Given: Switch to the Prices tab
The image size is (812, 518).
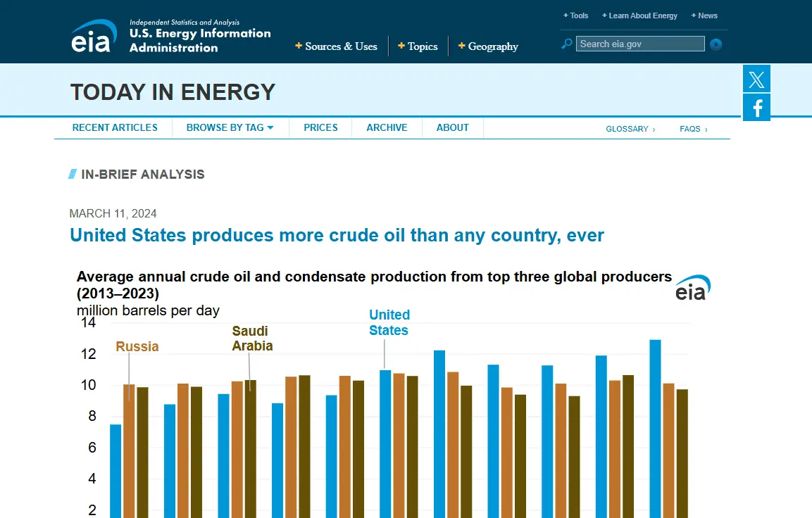Looking at the screenshot, I should [x=320, y=127].
